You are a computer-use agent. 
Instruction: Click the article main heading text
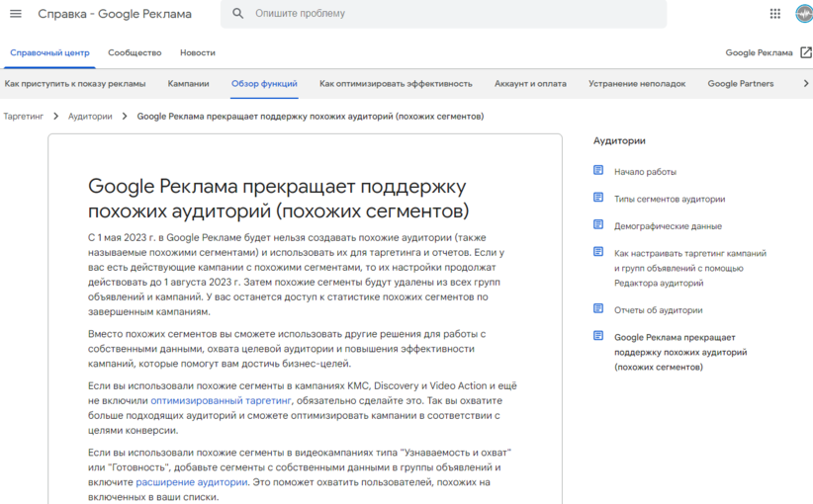click(279, 199)
